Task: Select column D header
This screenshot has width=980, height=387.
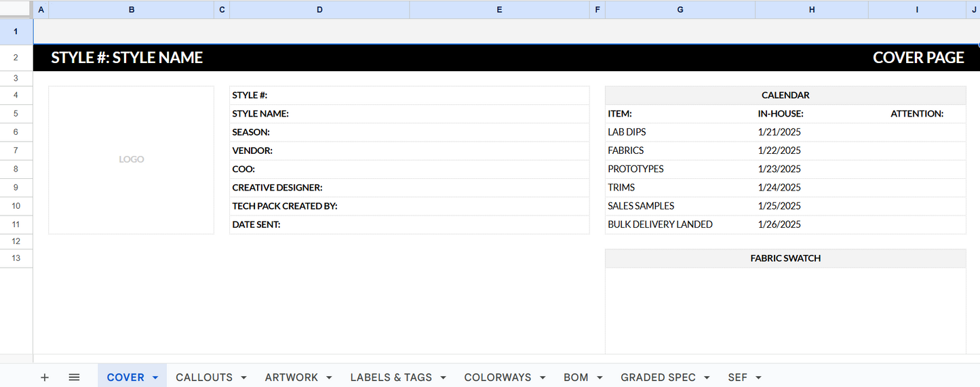Action: click(x=319, y=9)
